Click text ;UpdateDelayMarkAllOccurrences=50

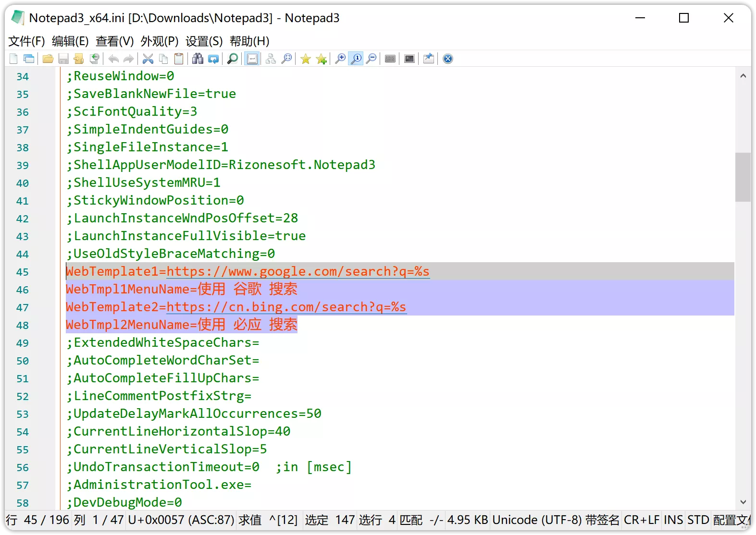click(194, 413)
